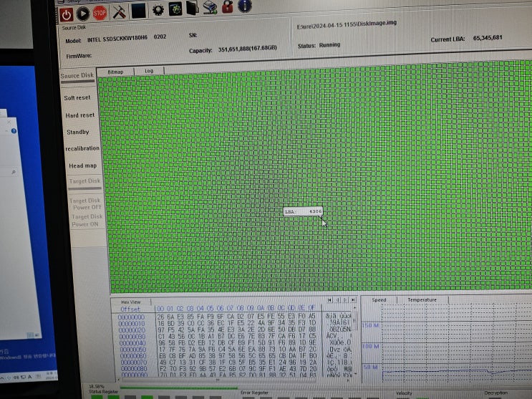Go to next sector in hex view
The height and width of the screenshot is (399, 532).
[x=345, y=300]
